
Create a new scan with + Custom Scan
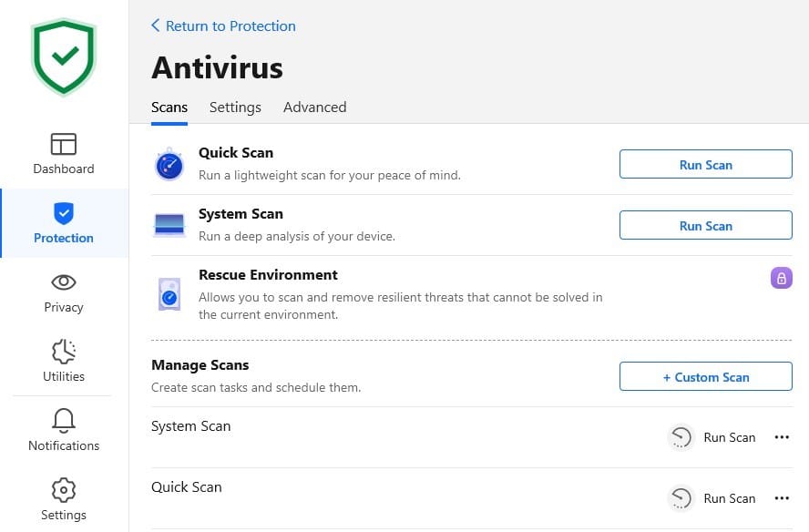[705, 376]
